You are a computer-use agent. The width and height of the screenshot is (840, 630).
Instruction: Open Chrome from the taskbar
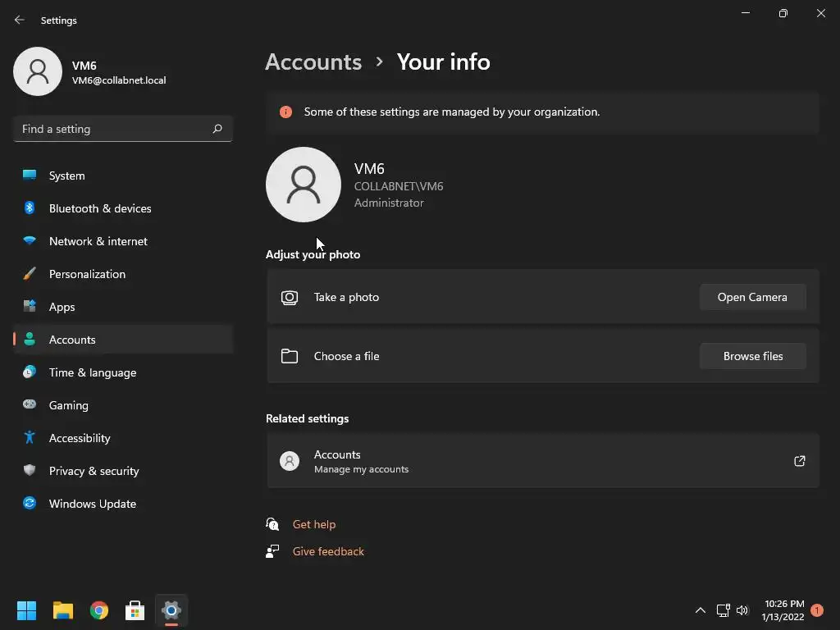(99, 610)
